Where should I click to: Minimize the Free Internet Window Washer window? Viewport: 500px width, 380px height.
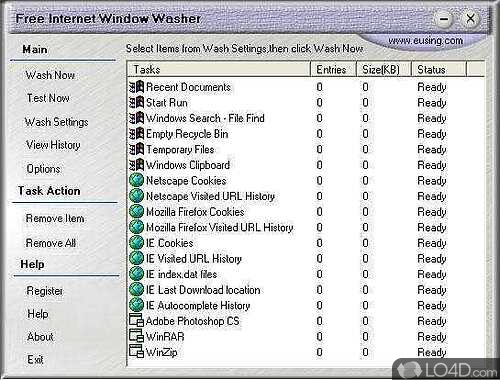tap(444, 19)
